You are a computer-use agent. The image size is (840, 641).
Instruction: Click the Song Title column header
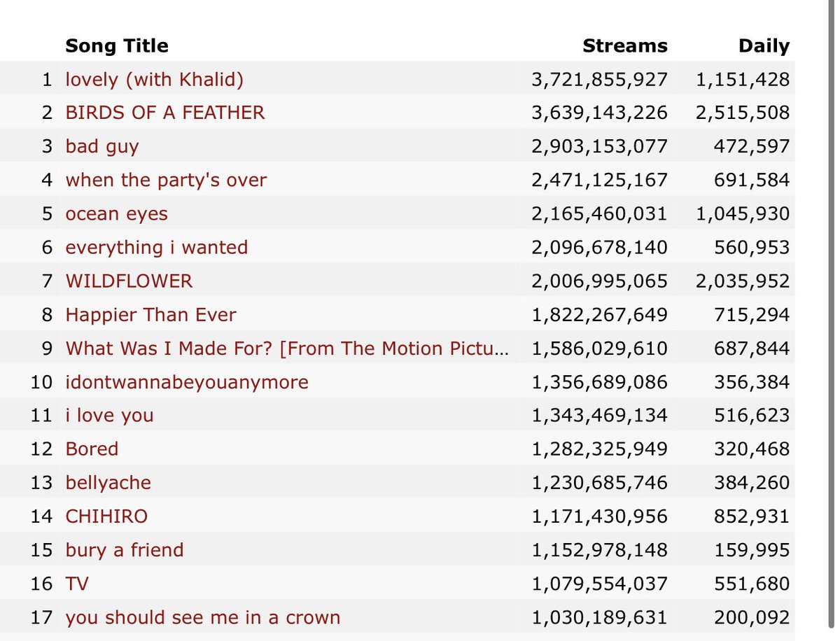tap(117, 46)
